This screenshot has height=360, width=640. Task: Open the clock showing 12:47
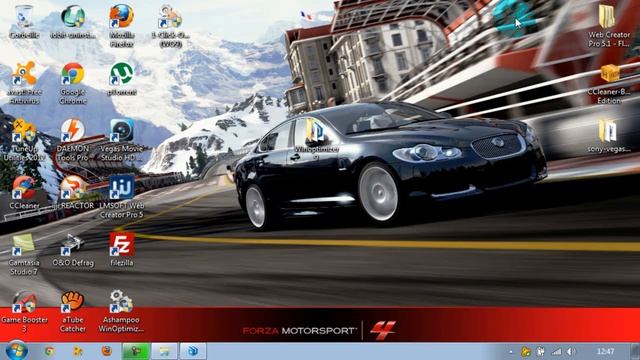point(605,351)
